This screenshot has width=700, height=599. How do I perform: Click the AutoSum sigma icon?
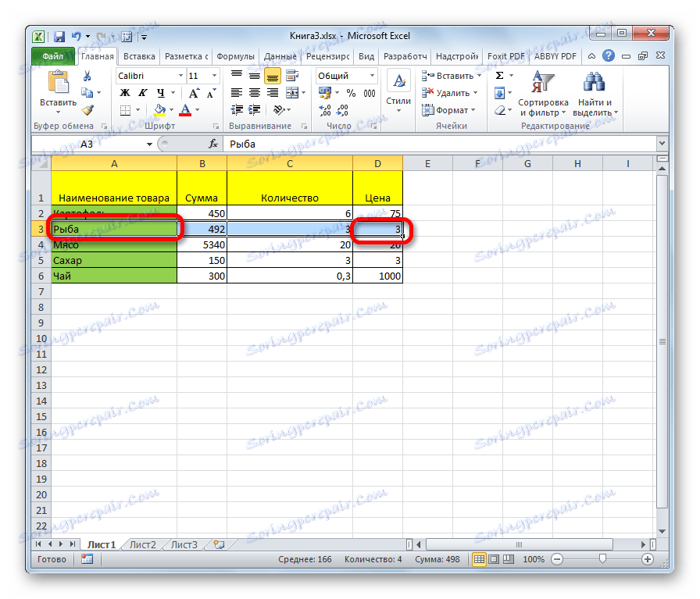tap(500, 76)
